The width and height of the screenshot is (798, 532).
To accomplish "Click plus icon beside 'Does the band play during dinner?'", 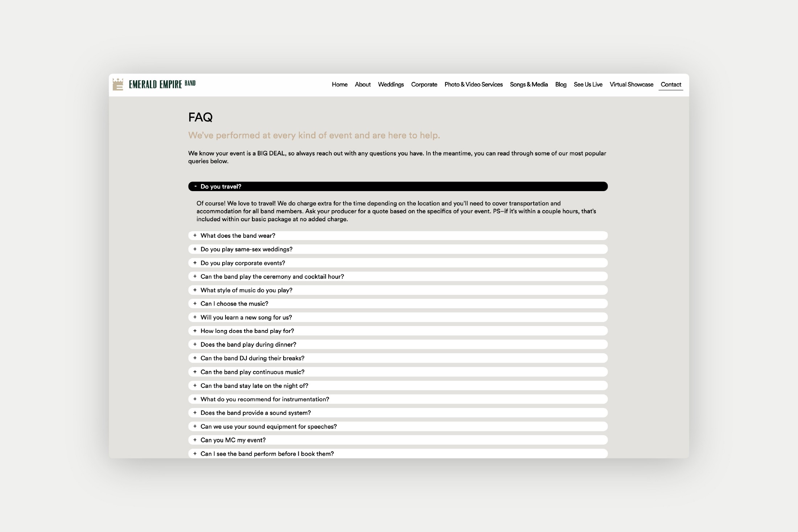I will point(195,345).
